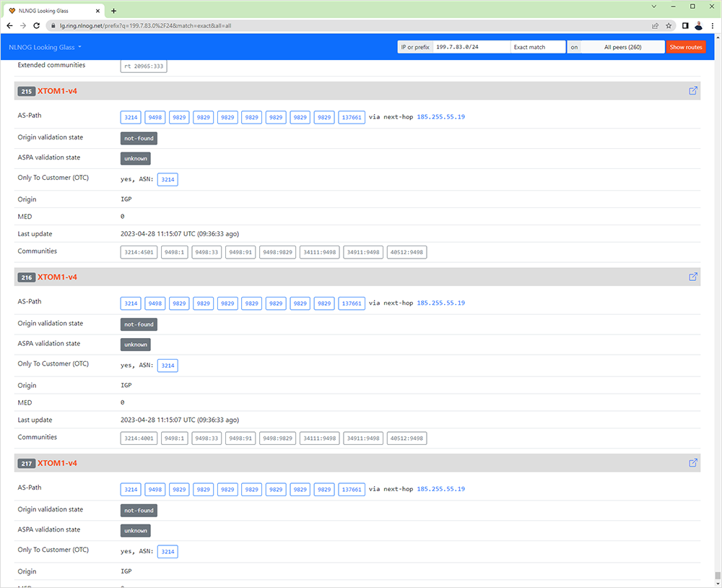Screen dimensions: 722x588
Task: Open the XTOM1-v4 heading link for route 216
Action: [57, 277]
